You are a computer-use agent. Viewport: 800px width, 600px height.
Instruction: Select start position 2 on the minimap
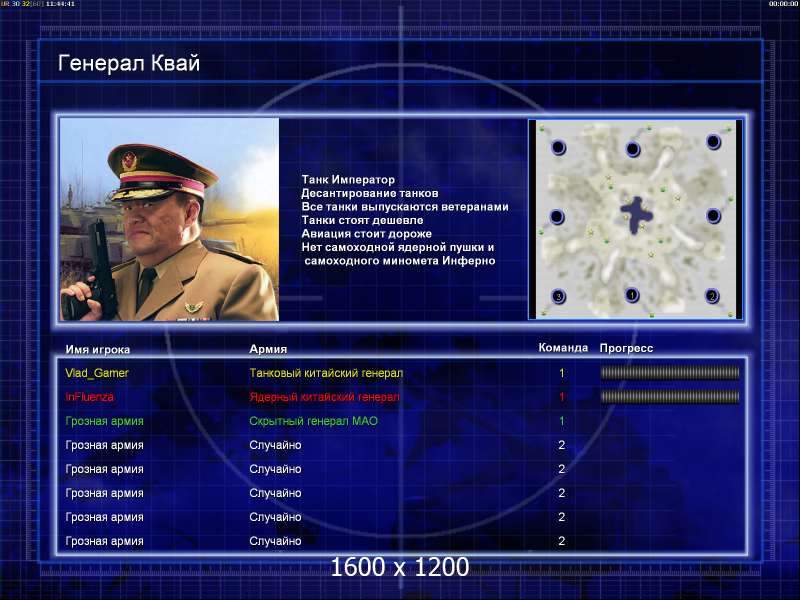[x=712, y=296]
